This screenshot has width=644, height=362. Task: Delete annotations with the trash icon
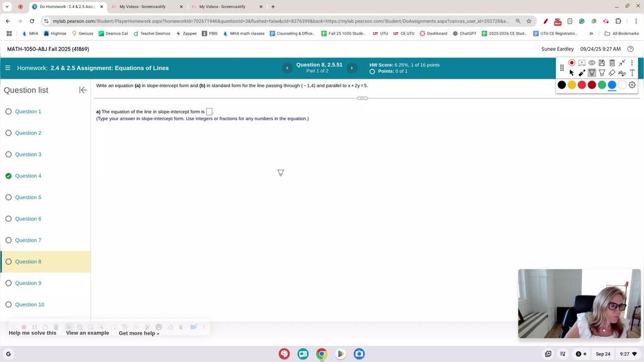tap(612, 63)
